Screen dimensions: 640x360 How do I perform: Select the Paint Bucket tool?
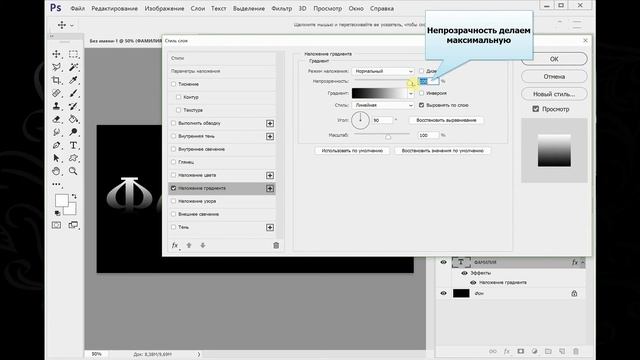pos(73,119)
